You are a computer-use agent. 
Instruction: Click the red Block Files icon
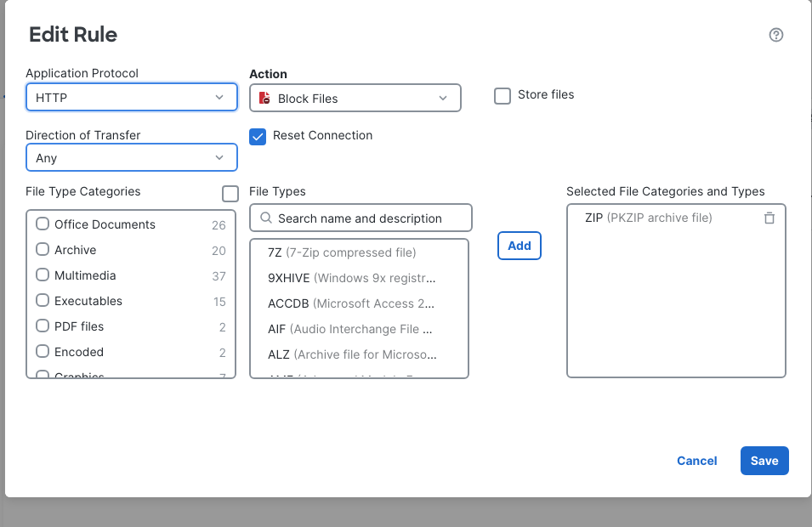264,98
